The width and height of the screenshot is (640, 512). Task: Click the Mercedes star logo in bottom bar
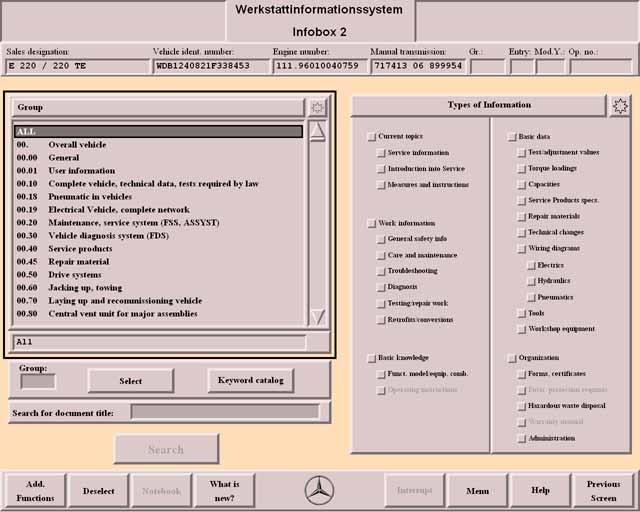pyautogui.click(x=320, y=490)
